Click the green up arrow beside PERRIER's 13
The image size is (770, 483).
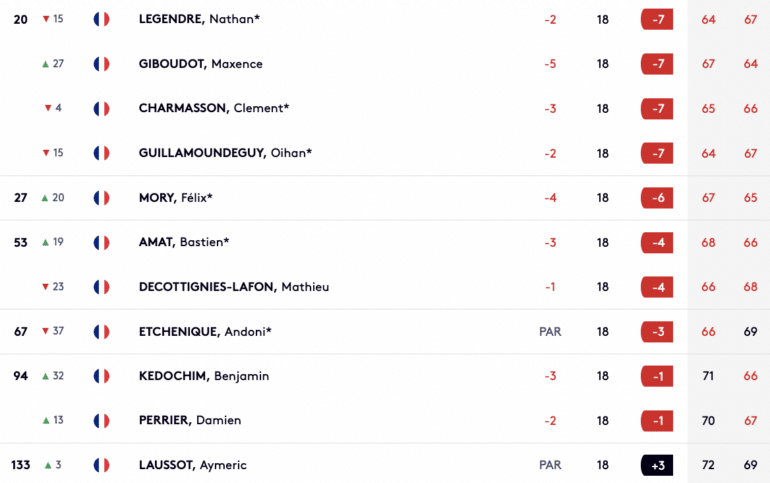point(46,421)
